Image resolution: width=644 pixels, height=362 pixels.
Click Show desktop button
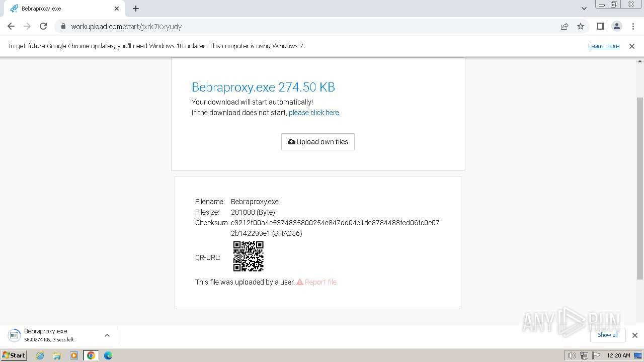pos(638,355)
